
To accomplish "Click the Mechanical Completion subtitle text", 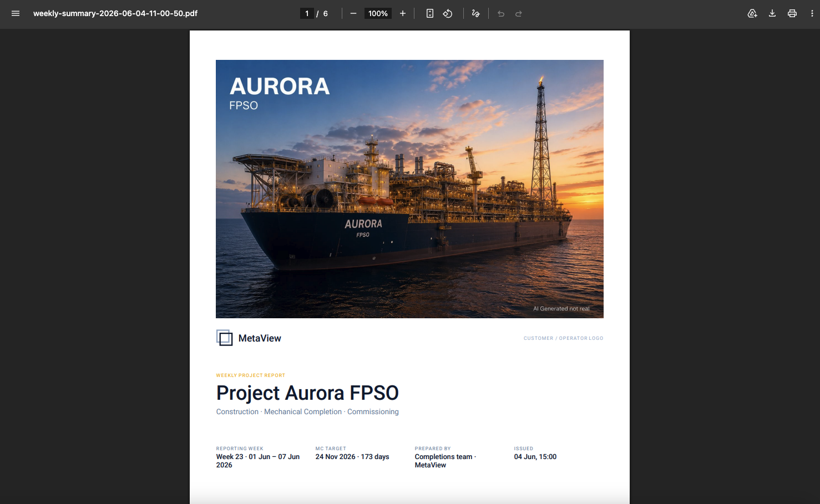I will (303, 411).
